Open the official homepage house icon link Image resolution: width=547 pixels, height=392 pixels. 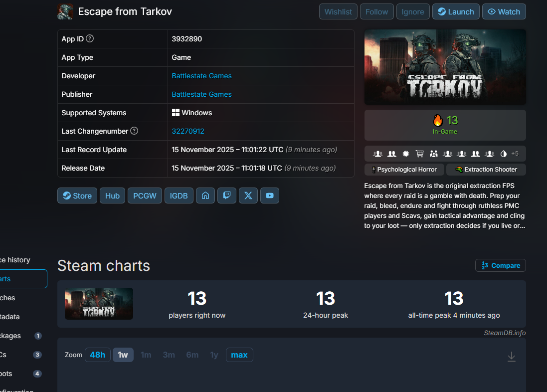pos(205,196)
